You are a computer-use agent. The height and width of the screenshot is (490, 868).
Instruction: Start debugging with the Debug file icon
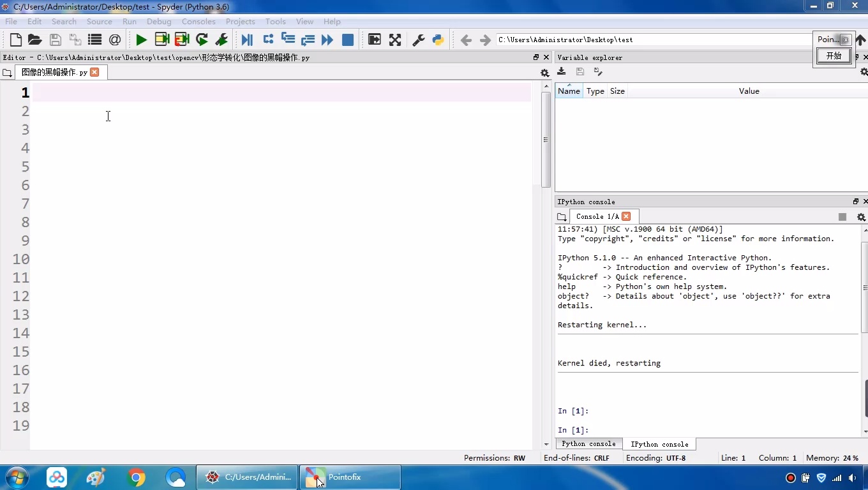click(247, 40)
